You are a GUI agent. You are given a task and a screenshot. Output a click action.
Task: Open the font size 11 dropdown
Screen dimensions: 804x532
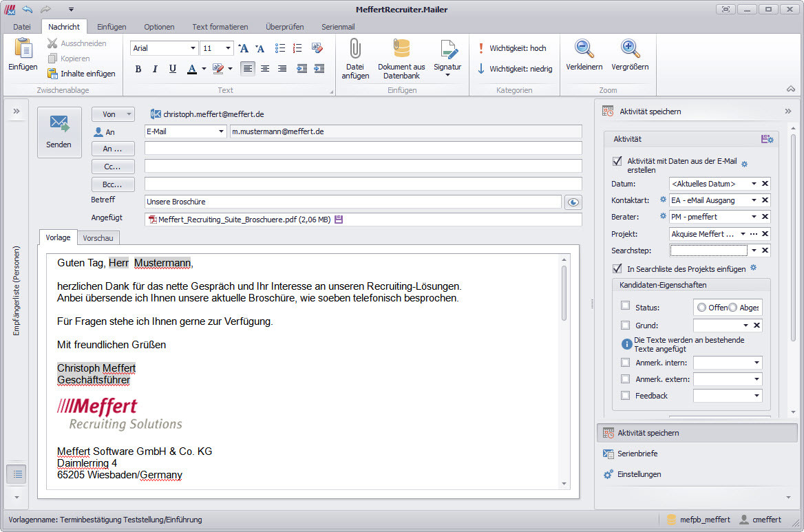click(x=228, y=48)
